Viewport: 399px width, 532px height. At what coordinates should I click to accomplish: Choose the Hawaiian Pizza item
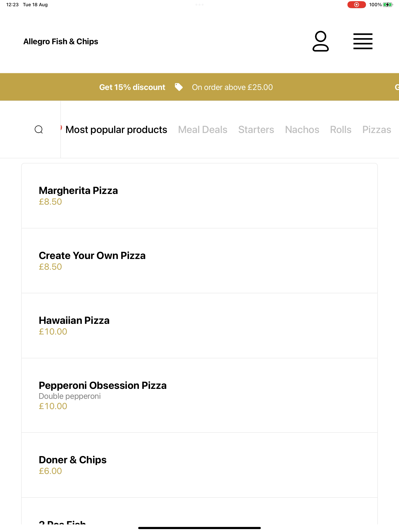pyautogui.click(x=199, y=326)
